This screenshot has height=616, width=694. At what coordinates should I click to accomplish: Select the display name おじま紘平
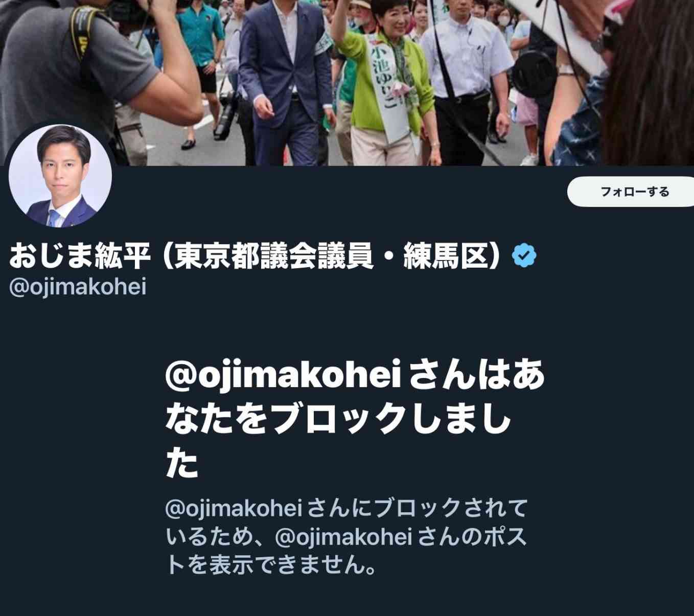80,255
